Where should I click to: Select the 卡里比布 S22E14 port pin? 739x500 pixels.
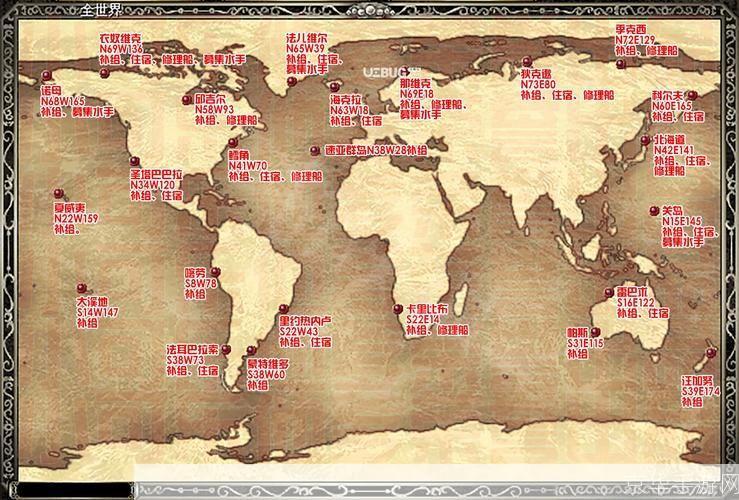[398, 309]
